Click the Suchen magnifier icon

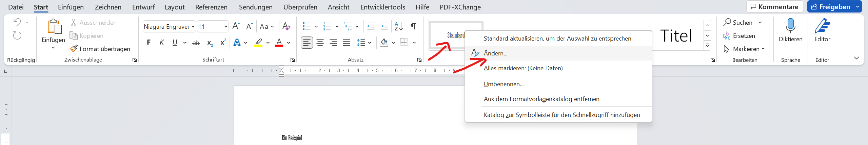[727, 22]
